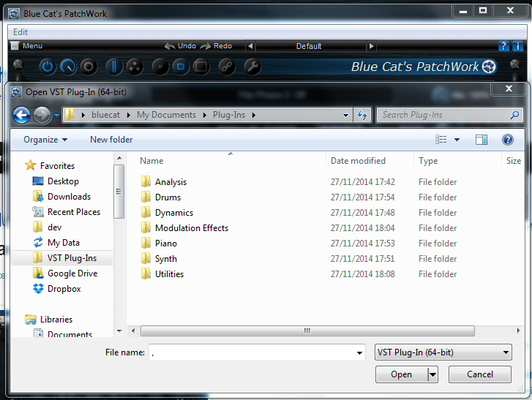This screenshot has height=400, width=532.
Task: Open the blue info 'i' icon
Action: tap(517, 46)
